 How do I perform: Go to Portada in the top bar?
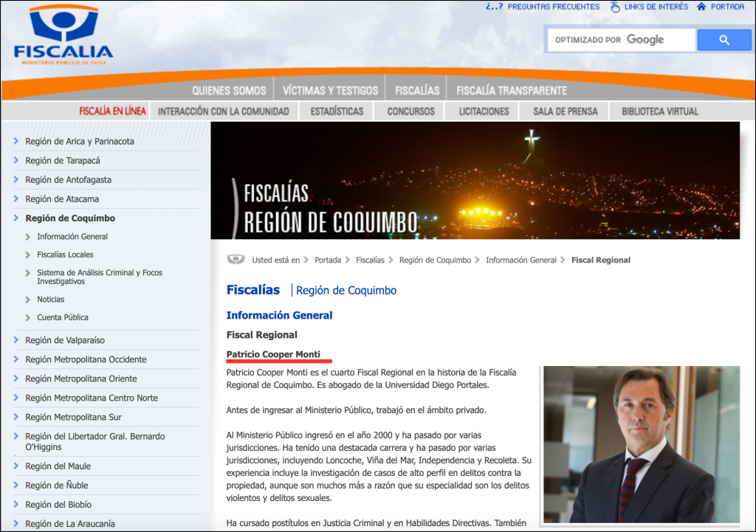pos(727,7)
